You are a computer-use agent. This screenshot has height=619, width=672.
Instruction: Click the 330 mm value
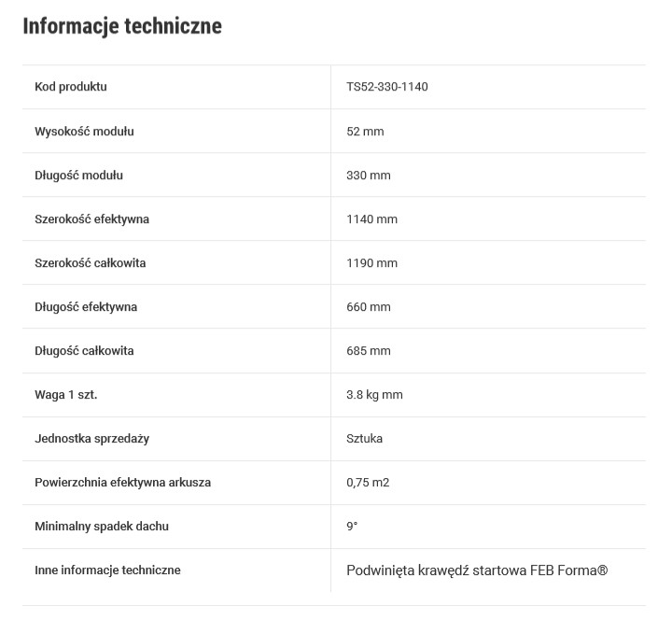pos(369,176)
